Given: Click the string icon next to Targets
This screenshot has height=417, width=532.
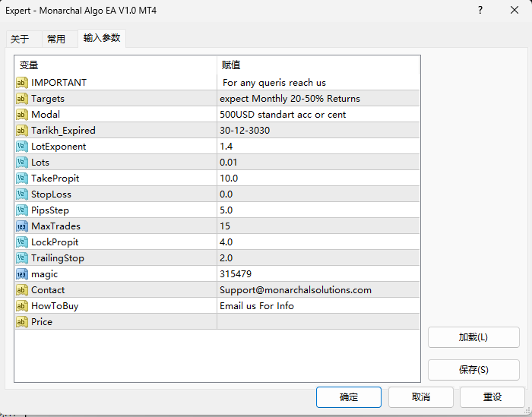Looking at the screenshot, I should click(22, 98).
